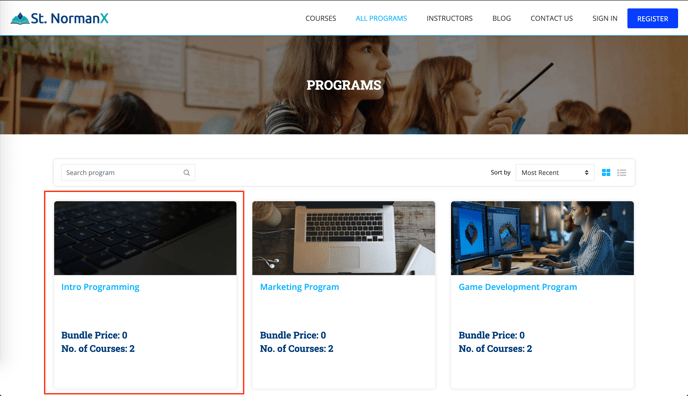
Task: Open the Game Development Program link
Action: [518, 287]
